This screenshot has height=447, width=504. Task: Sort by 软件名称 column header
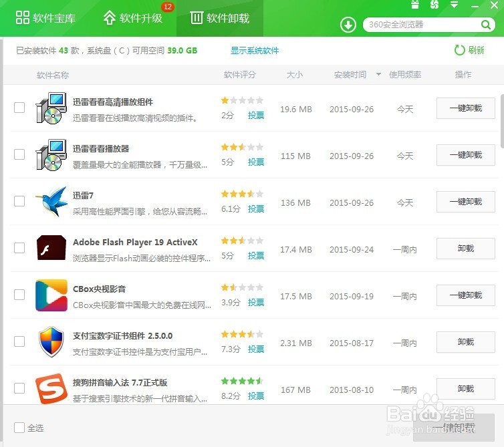pyautogui.click(x=53, y=75)
